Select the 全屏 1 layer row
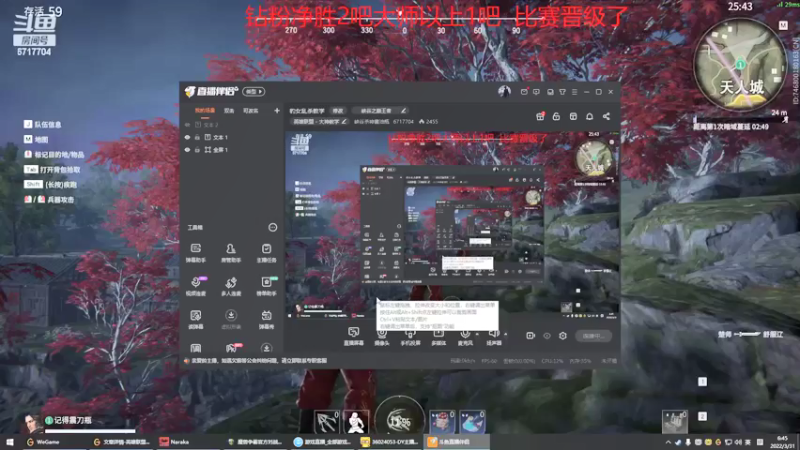Image resolution: width=800 pixels, height=450 pixels. tap(232, 150)
